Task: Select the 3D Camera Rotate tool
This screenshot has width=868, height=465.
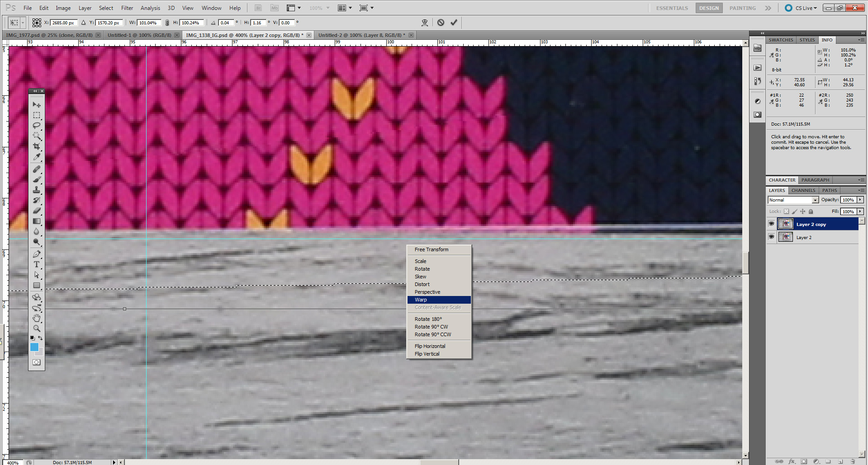Action: 37,308
